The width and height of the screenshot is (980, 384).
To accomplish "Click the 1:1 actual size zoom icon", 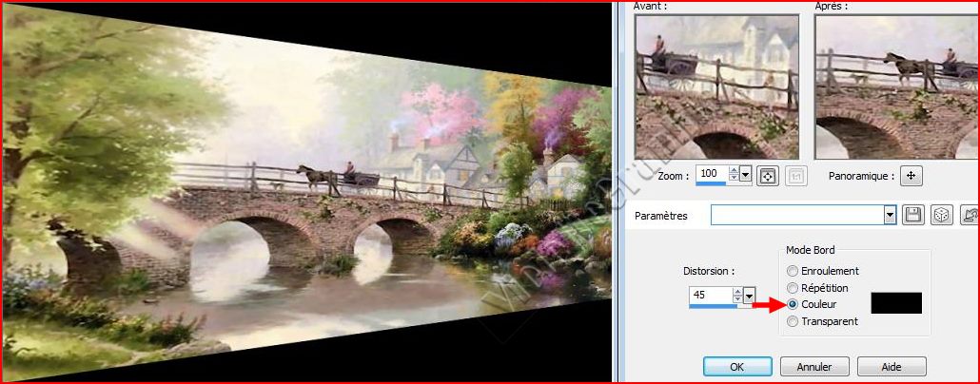I will [x=796, y=176].
